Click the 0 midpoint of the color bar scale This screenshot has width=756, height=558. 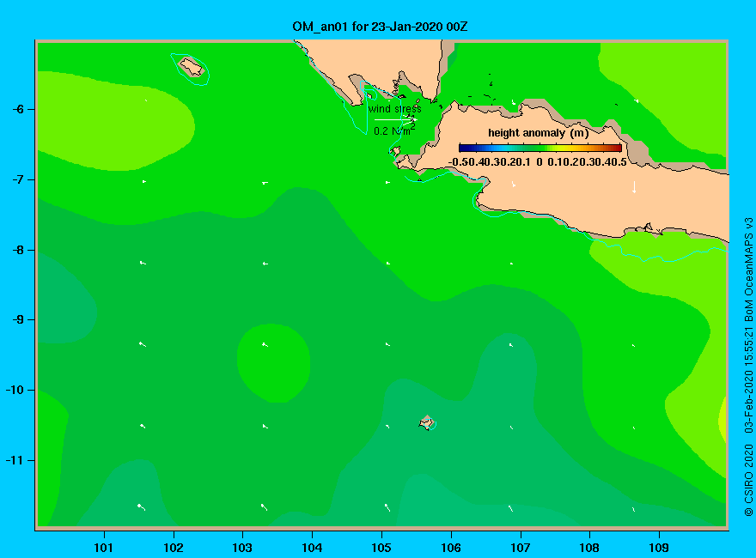pos(540,162)
